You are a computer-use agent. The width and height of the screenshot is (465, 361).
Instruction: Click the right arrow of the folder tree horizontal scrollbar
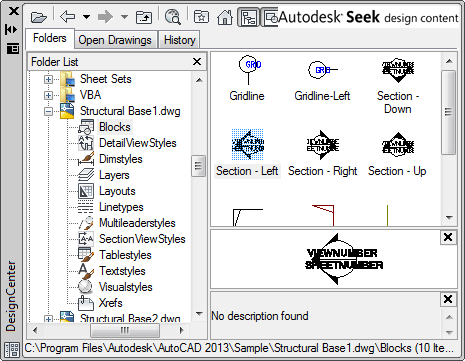(182, 331)
